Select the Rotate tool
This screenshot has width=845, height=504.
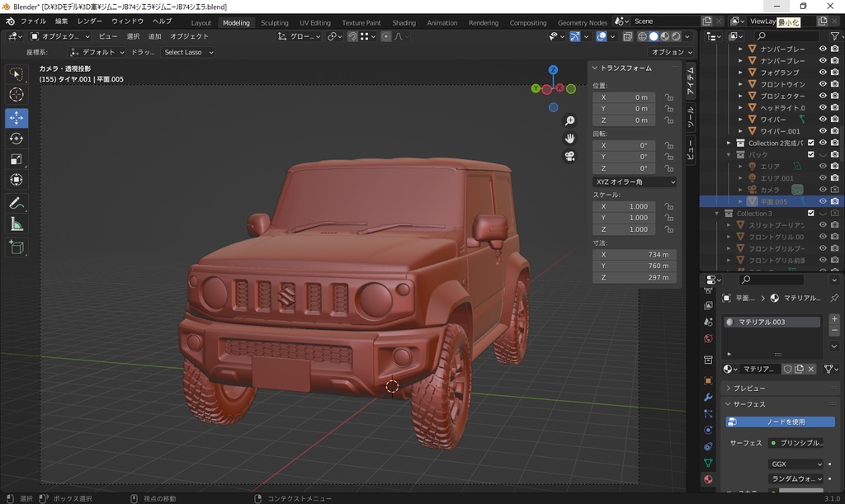[x=17, y=139]
